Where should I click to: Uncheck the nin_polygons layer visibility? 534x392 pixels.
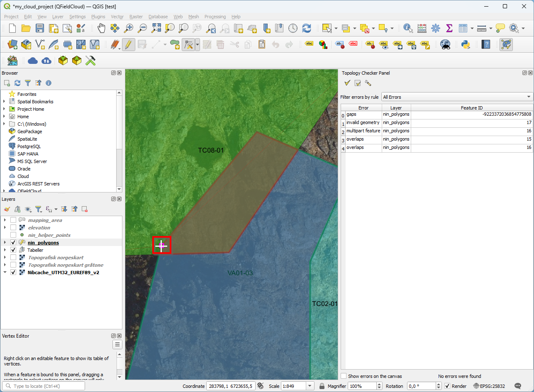pos(13,243)
